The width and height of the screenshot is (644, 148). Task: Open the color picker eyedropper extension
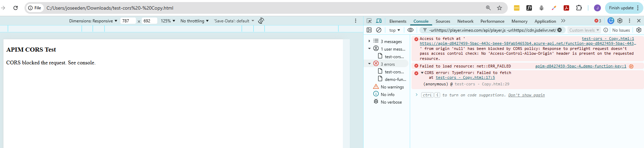coord(554,8)
